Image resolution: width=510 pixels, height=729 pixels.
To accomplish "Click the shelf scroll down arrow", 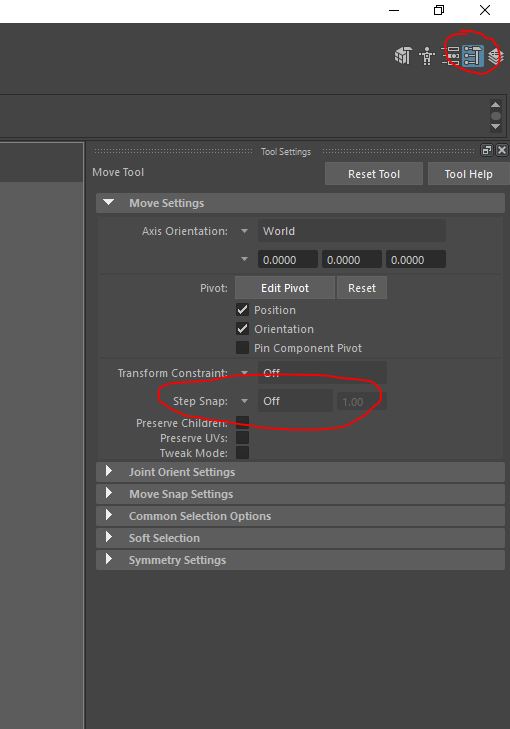I will pyautogui.click(x=496, y=126).
